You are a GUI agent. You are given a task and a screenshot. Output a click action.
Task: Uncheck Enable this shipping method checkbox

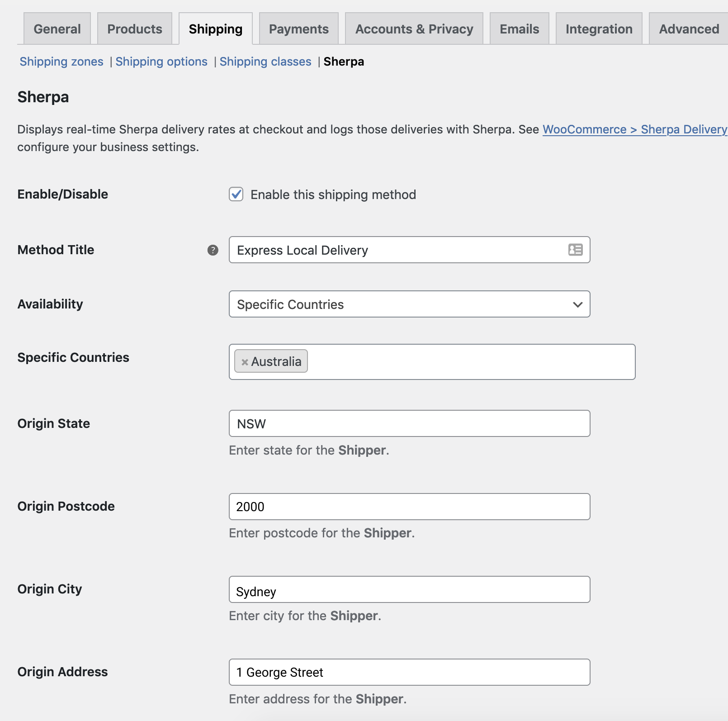coord(236,194)
